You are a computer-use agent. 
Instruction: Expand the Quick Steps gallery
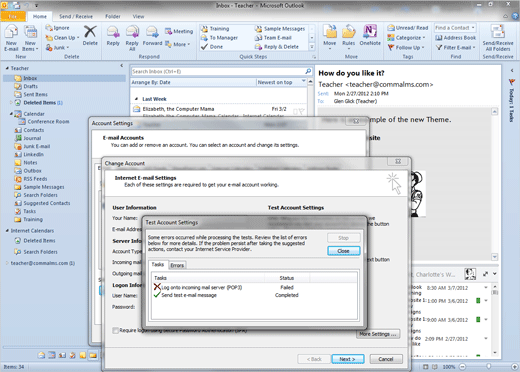pyautogui.click(x=312, y=47)
